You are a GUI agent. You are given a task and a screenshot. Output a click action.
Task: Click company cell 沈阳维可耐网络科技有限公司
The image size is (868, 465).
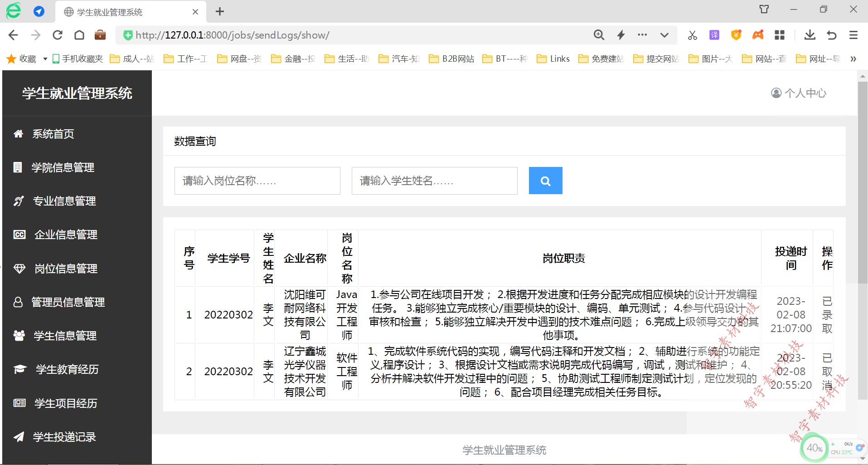305,315
